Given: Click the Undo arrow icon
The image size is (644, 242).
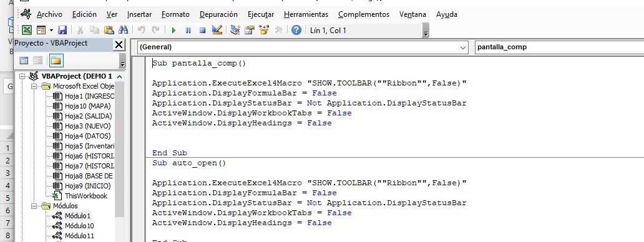Looking at the screenshot, I should 141,30.
